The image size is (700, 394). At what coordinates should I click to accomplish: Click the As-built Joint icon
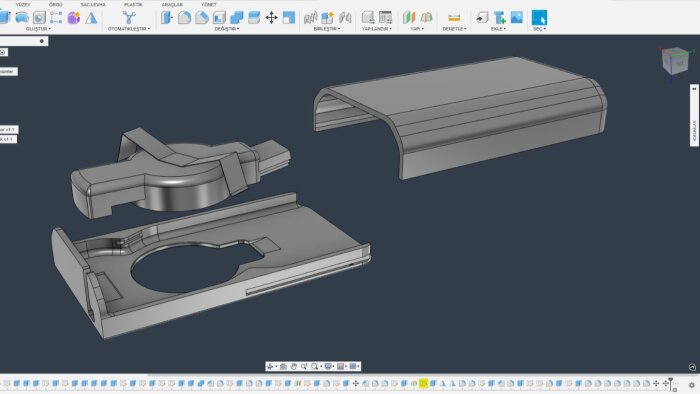(345, 17)
